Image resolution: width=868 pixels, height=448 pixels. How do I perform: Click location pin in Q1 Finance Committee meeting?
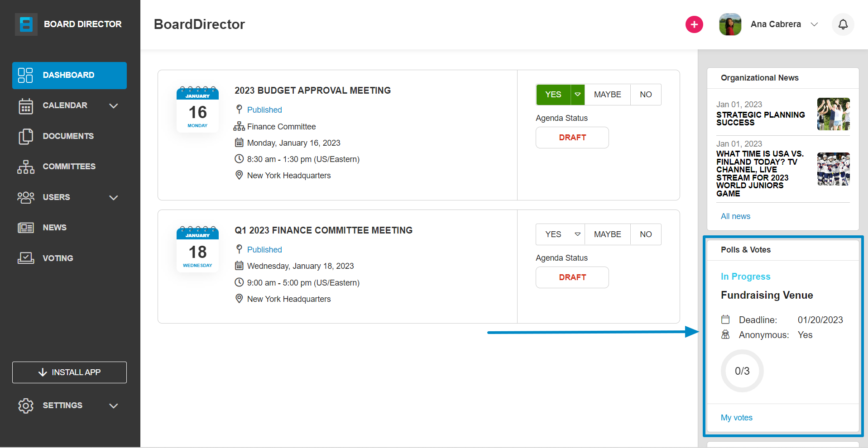pyautogui.click(x=239, y=299)
